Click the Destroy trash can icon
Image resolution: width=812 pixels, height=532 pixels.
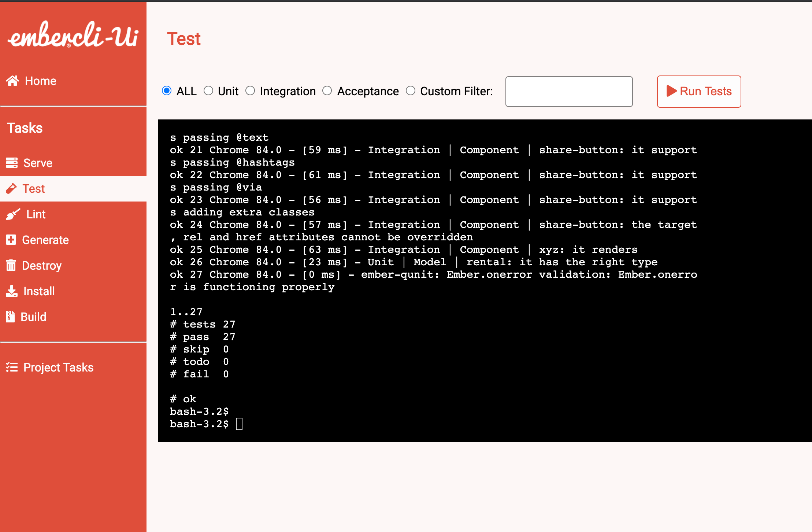click(x=11, y=265)
